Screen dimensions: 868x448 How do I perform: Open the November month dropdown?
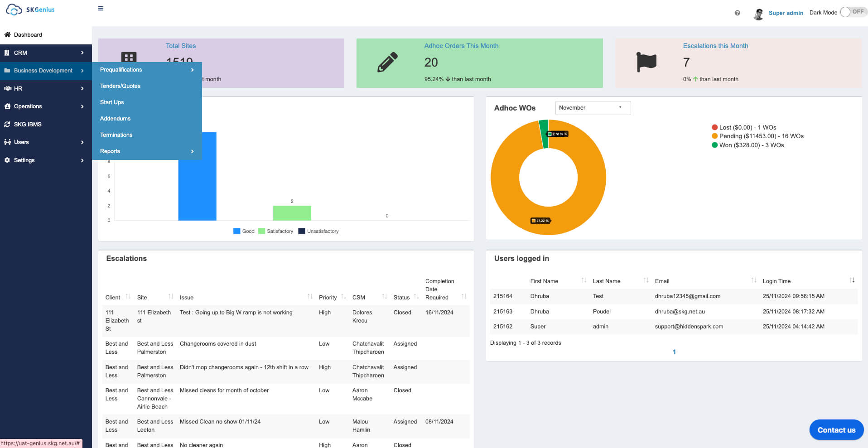(x=593, y=108)
